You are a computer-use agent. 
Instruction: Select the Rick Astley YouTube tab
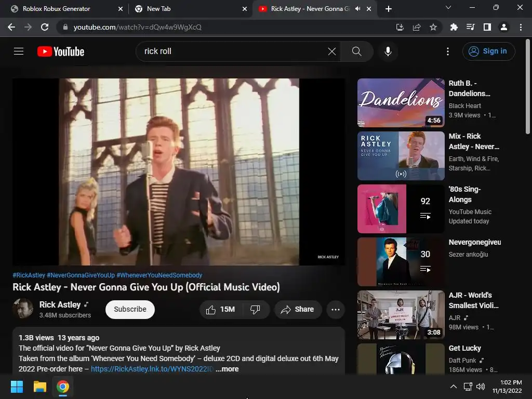[309, 9]
